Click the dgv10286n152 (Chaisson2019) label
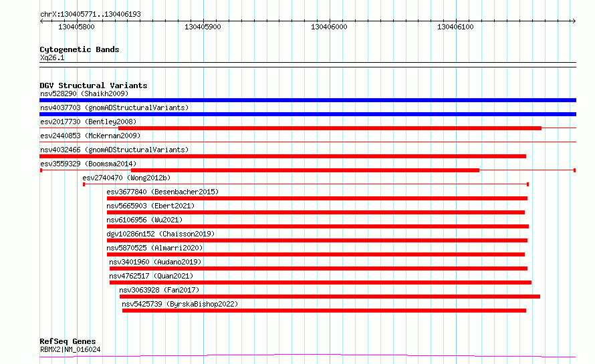 160,234
